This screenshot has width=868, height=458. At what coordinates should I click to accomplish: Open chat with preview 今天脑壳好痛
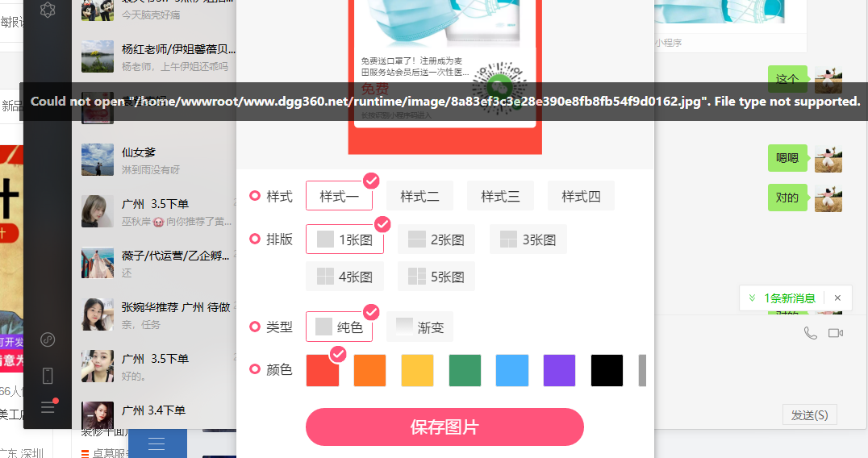(x=154, y=11)
